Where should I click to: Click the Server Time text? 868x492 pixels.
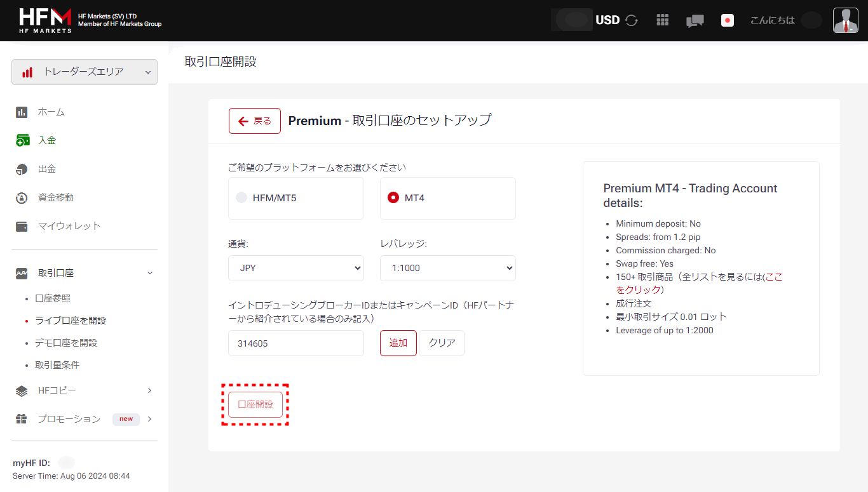click(71, 475)
